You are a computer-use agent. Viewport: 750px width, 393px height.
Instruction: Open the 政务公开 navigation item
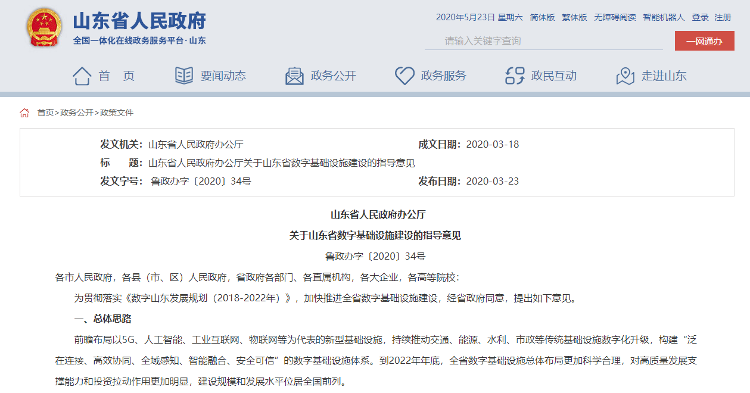point(333,76)
